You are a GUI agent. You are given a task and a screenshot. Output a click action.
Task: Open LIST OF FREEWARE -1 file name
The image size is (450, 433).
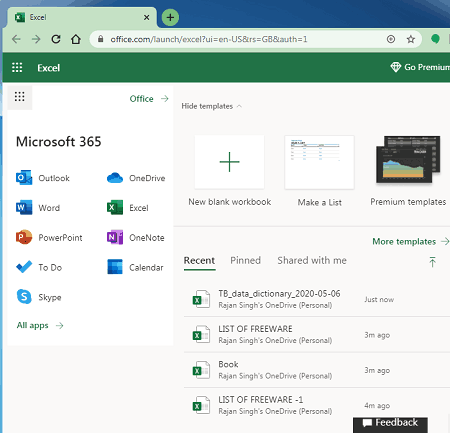260,399
